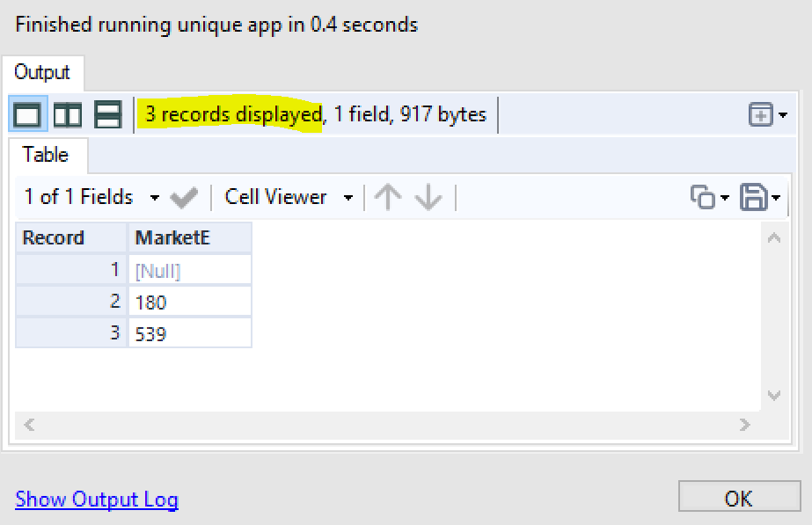Click the new window icon

[761, 114]
